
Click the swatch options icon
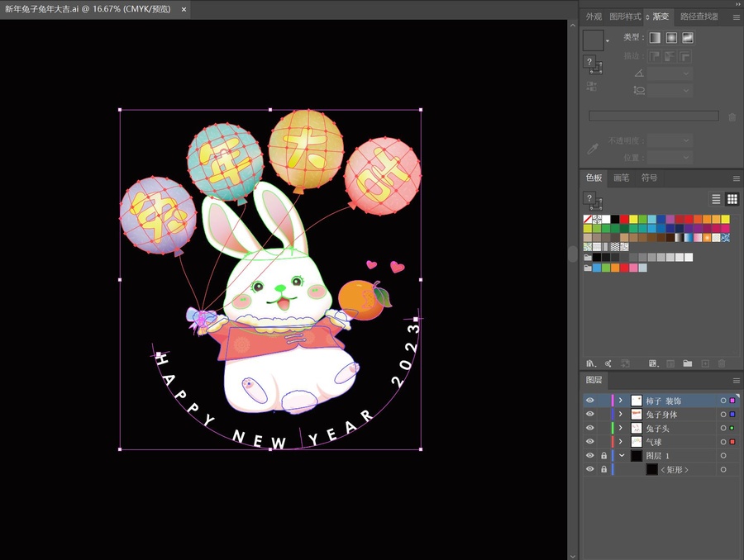[x=670, y=363]
